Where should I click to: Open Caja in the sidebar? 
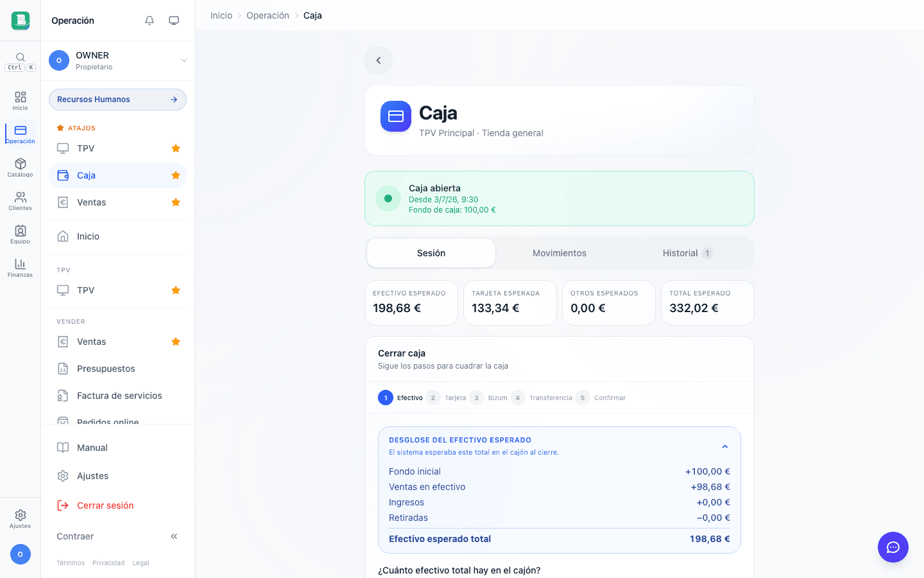point(118,175)
